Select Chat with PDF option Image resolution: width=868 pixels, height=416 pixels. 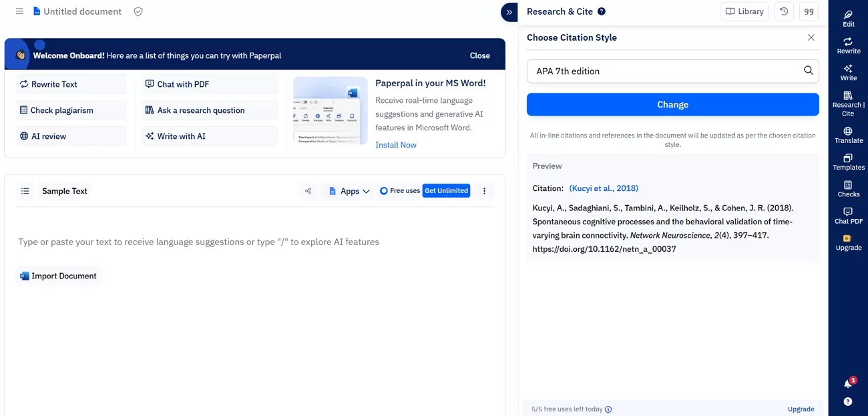[210, 84]
